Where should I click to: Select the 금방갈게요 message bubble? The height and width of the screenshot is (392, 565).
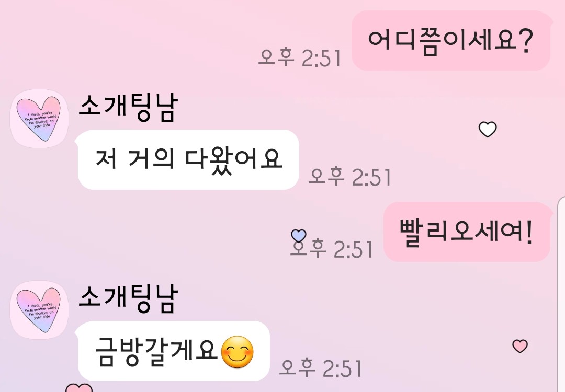(173, 351)
